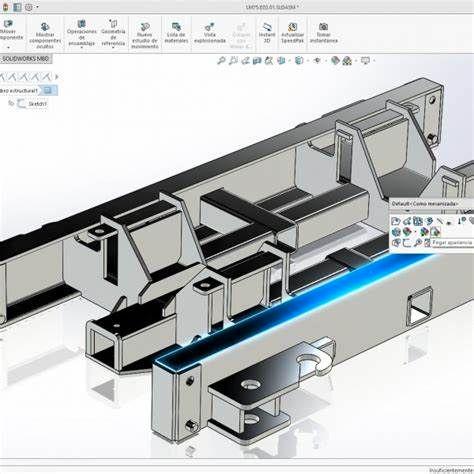Open the Mover componente dropdown arrow

[9, 47]
